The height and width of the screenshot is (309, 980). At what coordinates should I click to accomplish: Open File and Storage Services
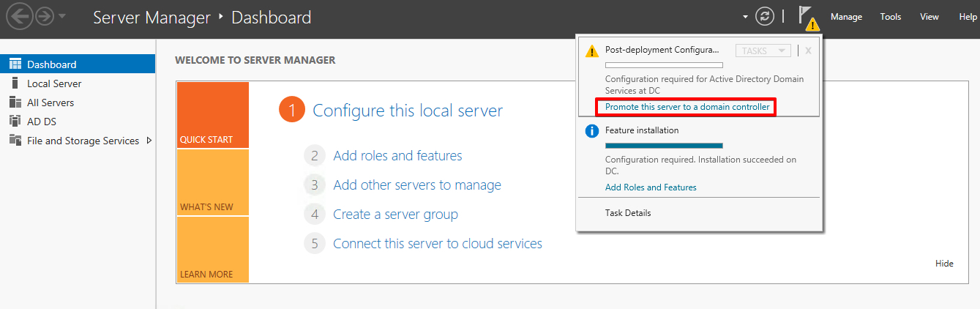click(x=83, y=141)
